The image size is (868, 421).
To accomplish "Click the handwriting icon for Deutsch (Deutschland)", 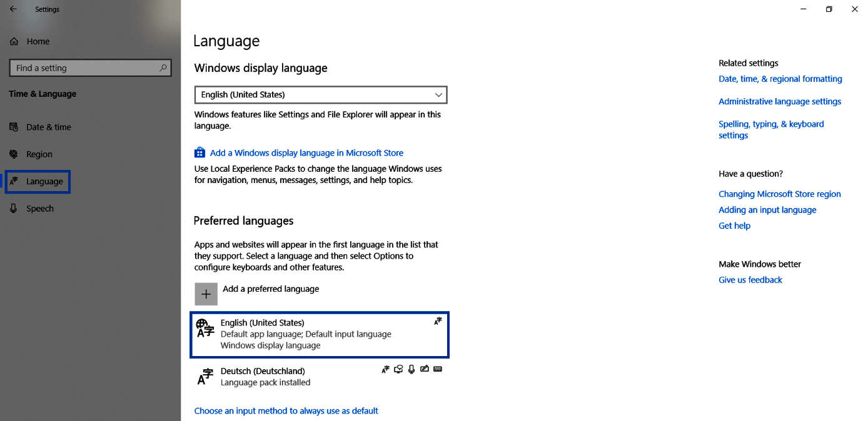I will pyautogui.click(x=425, y=369).
